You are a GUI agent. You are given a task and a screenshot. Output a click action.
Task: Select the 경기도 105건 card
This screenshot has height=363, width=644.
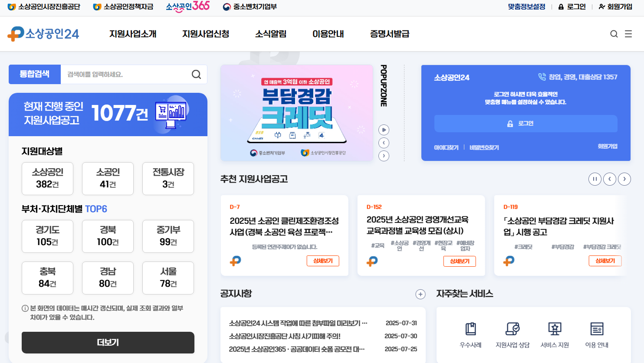(47, 236)
